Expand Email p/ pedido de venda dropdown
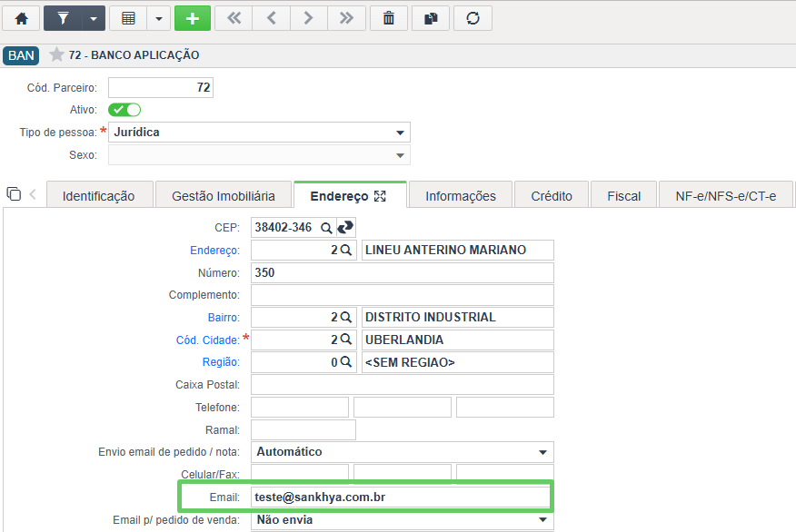The image size is (796, 532). [x=542, y=520]
